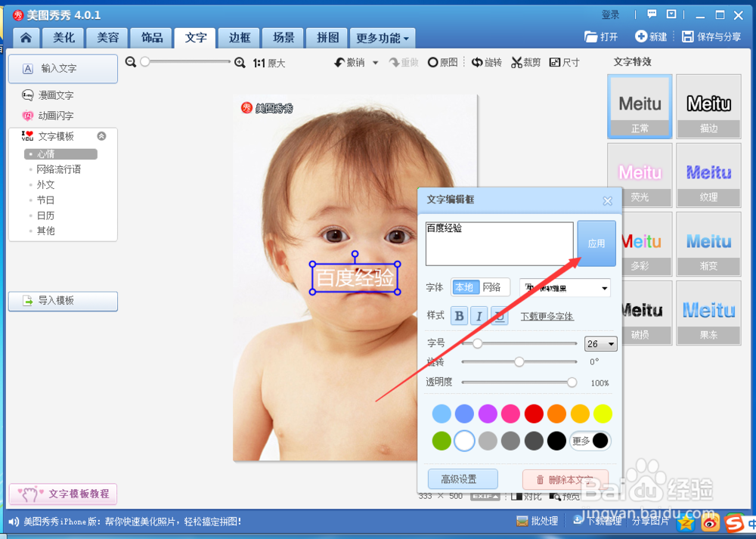This screenshot has height=539, width=756.
Task: Click the 应用 apply button
Action: (x=596, y=243)
